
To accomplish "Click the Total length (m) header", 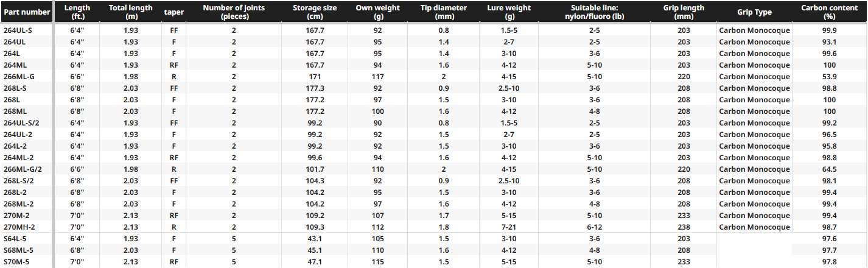I will [130, 12].
